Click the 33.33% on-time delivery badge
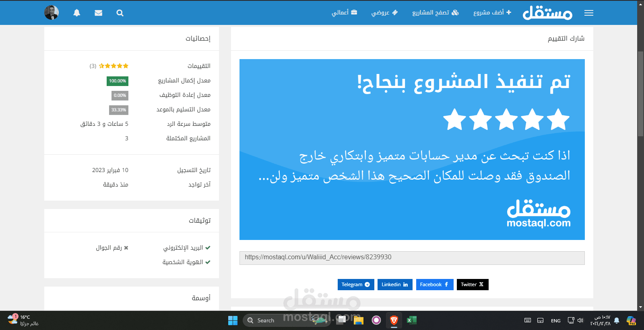 click(119, 110)
